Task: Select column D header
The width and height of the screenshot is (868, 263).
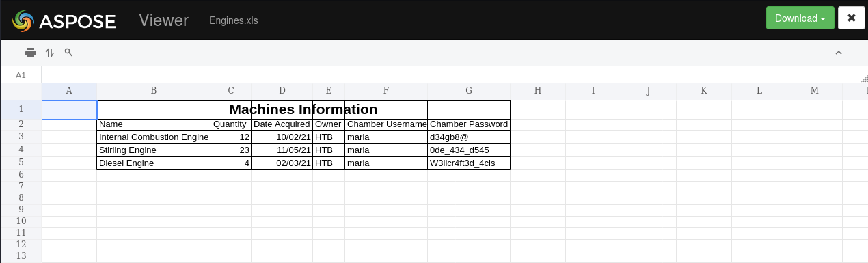Action: tap(282, 91)
